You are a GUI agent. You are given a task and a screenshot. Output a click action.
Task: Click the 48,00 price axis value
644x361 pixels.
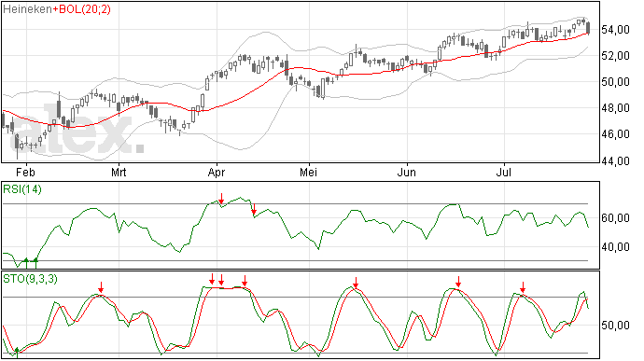click(615, 108)
